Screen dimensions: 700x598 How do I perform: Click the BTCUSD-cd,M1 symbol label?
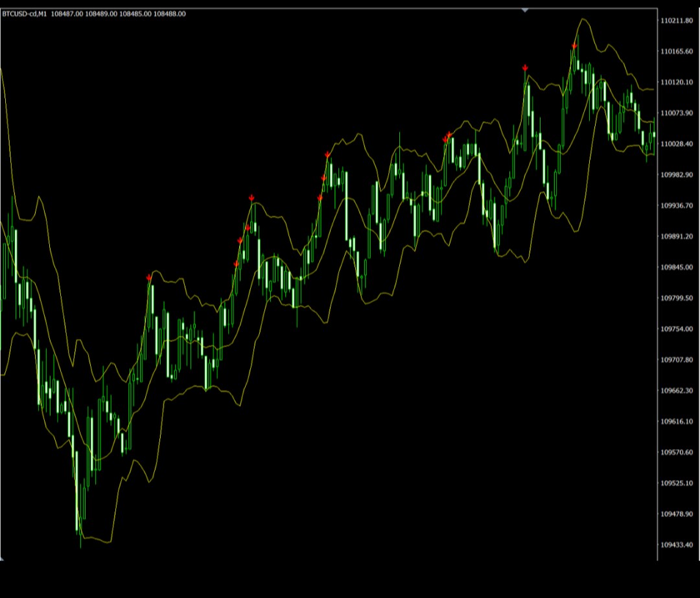pos(25,14)
